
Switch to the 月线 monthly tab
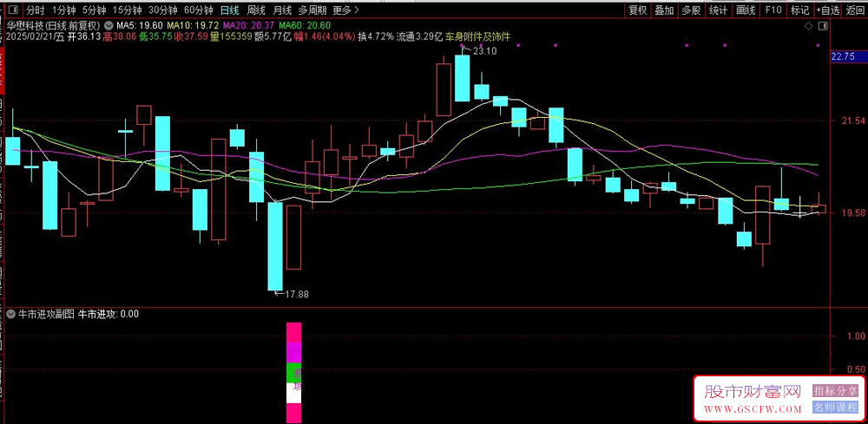pyautogui.click(x=282, y=10)
